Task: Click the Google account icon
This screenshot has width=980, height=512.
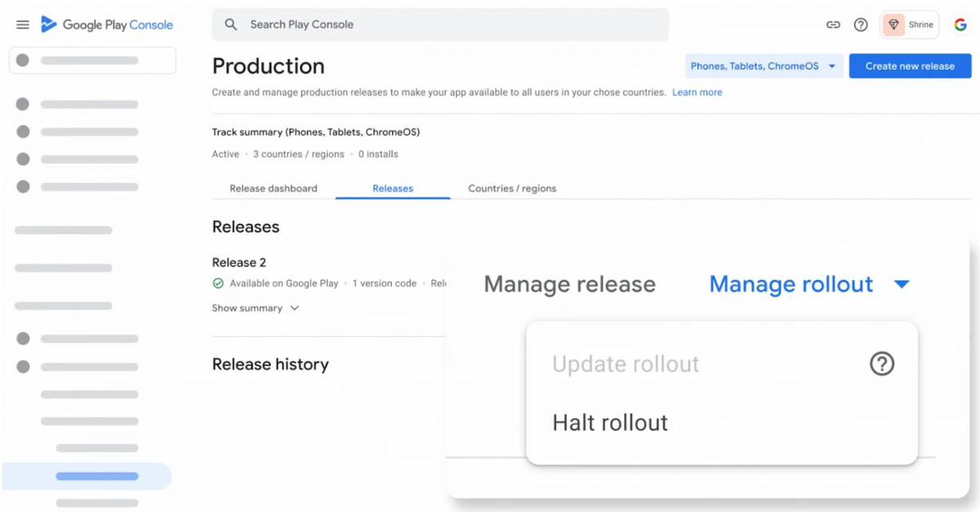Action: (x=960, y=24)
